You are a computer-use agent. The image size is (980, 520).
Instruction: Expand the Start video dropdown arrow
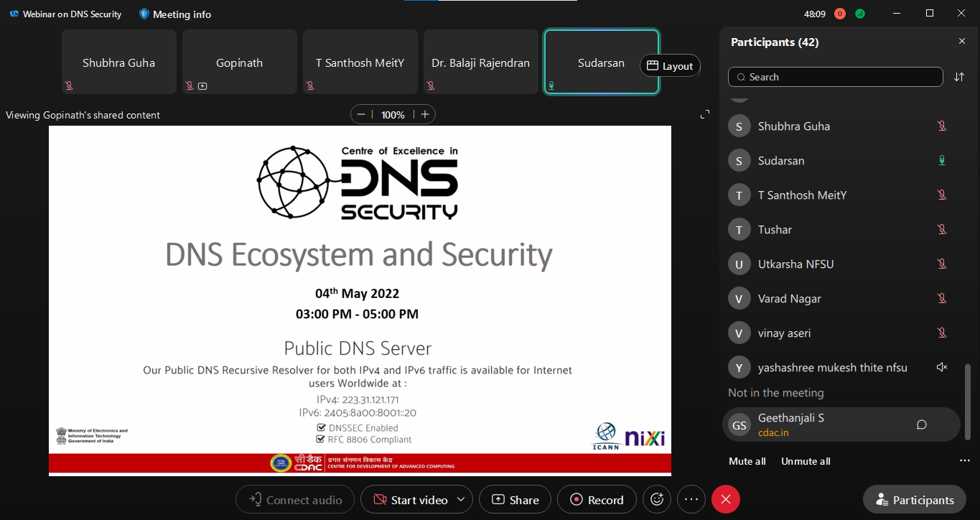click(461, 500)
